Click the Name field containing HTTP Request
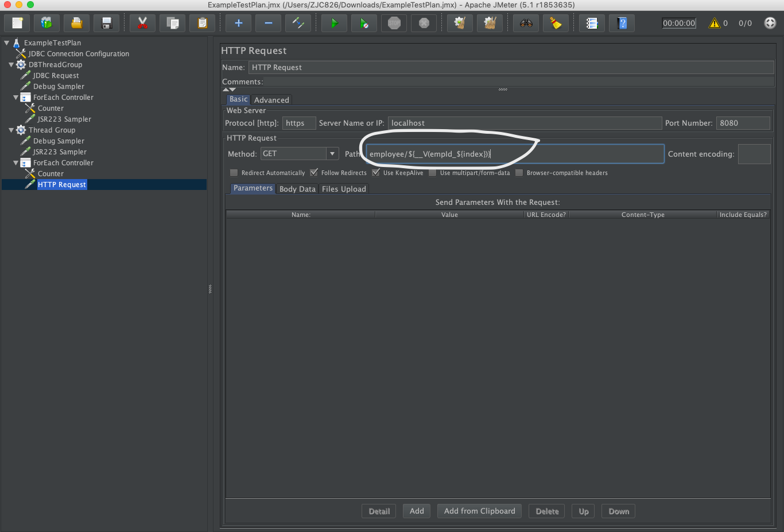This screenshot has height=532, width=784. coord(511,67)
